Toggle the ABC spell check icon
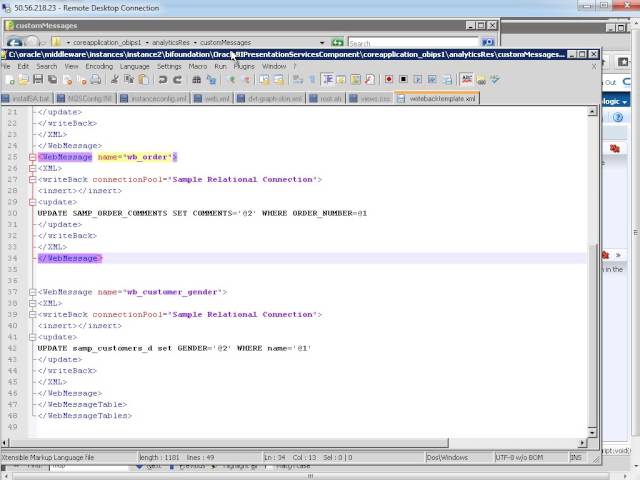Screen dimensions: 640x480 point(467,80)
